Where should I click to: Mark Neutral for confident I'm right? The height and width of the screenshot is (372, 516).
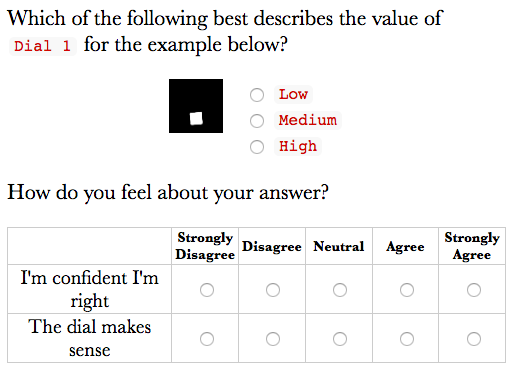pos(340,290)
